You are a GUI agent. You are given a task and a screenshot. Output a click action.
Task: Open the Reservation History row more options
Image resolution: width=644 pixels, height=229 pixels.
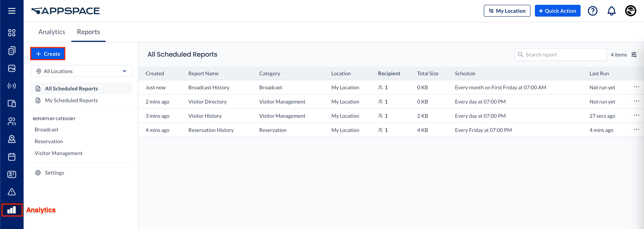click(636, 129)
